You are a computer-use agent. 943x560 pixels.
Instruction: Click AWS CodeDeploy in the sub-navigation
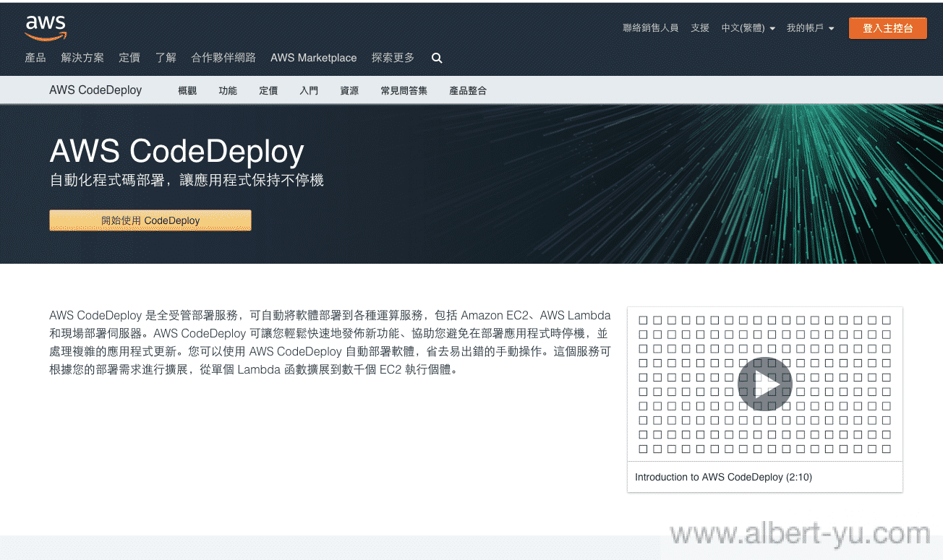tap(95, 90)
